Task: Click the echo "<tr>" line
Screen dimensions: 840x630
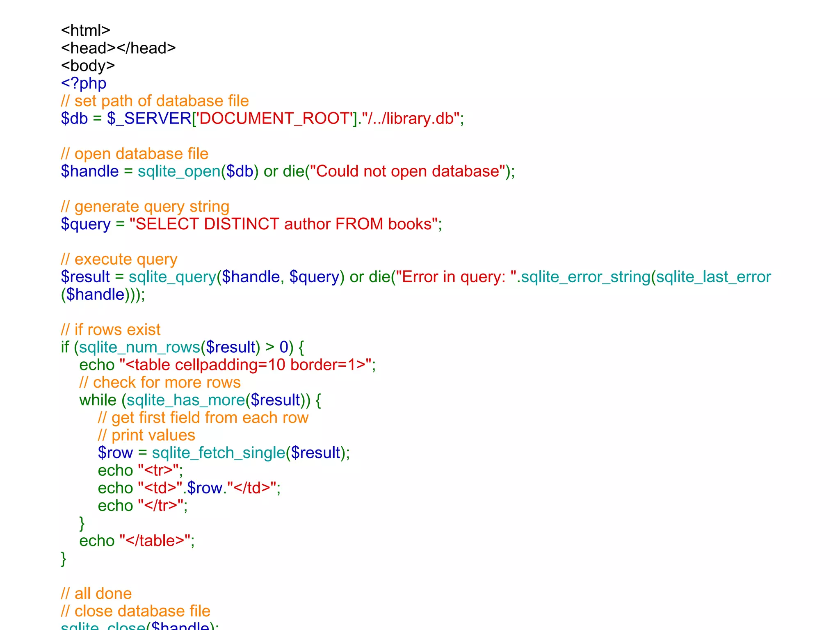Action: (140, 471)
